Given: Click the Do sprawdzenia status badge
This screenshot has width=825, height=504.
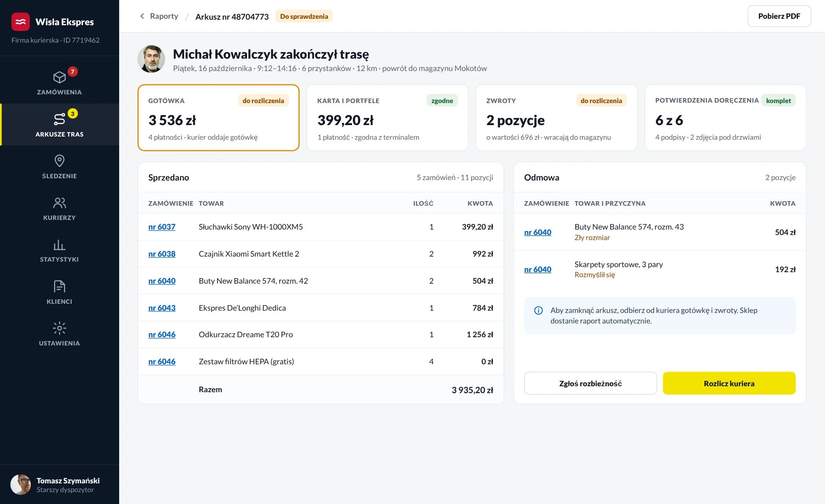Looking at the screenshot, I should (304, 16).
